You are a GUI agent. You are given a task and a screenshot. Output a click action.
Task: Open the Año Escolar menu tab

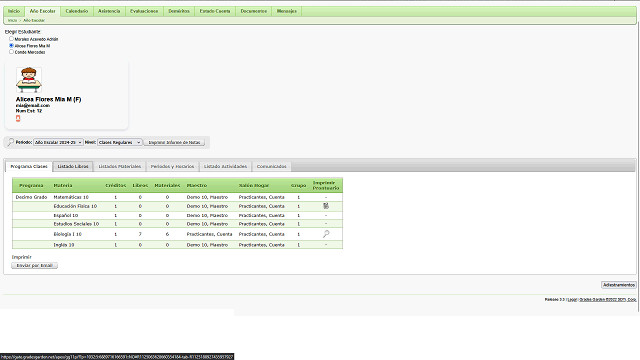pyautogui.click(x=42, y=11)
